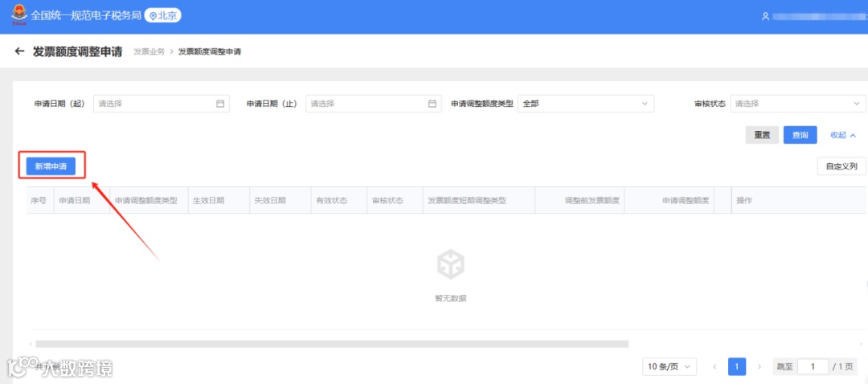Screen dimensions: 868x384
Task: Click the 跳至 page number field
Action: (x=813, y=366)
